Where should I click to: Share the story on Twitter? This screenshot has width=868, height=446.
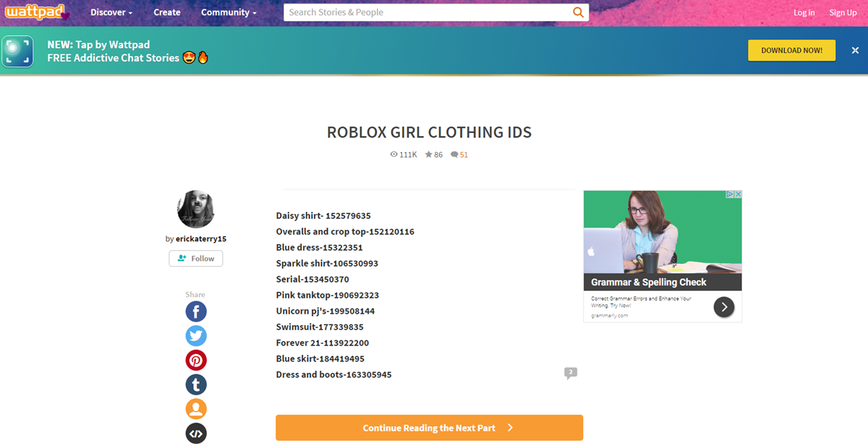(196, 336)
